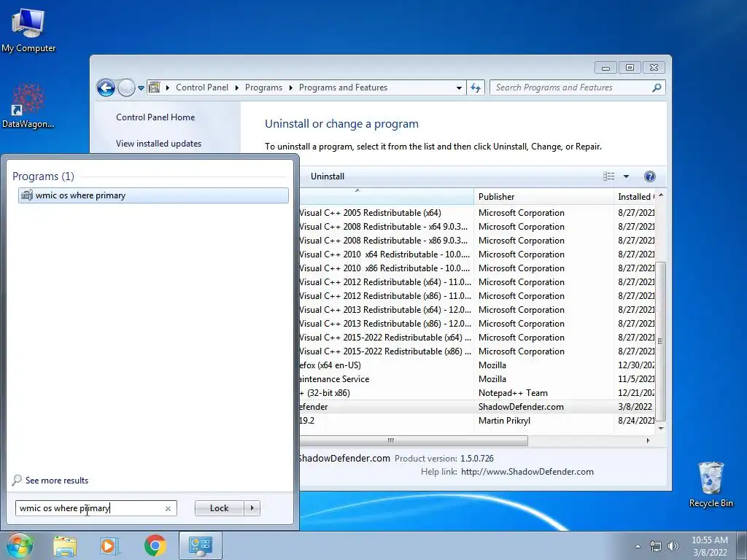The image size is (747, 560).
Task: Click the Lock button
Action: click(x=219, y=508)
